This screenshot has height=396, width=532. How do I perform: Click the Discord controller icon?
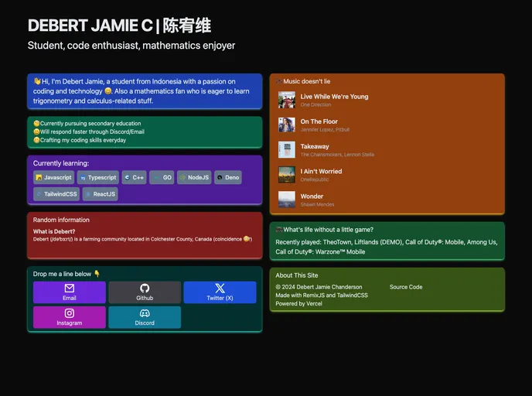coord(145,312)
